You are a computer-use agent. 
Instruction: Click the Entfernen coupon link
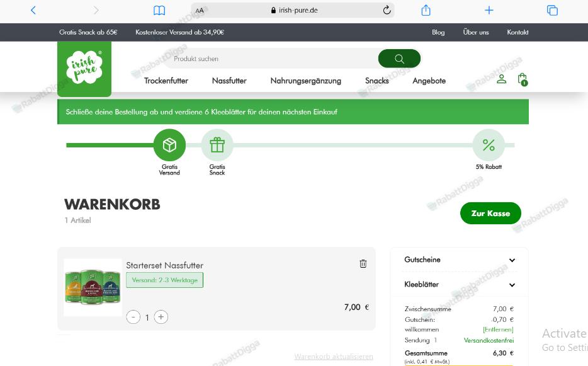point(498,329)
